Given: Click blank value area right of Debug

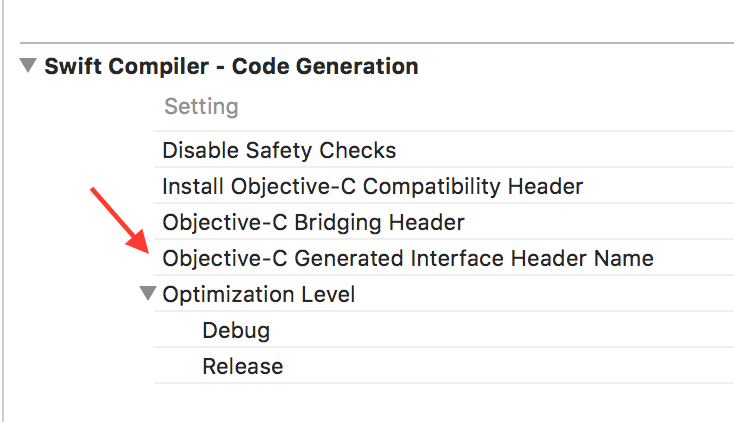Looking at the screenshot, I should 500,330.
